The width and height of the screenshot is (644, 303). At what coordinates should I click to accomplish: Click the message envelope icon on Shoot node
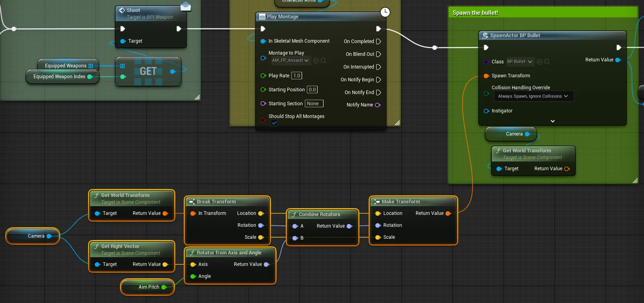point(186,6)
